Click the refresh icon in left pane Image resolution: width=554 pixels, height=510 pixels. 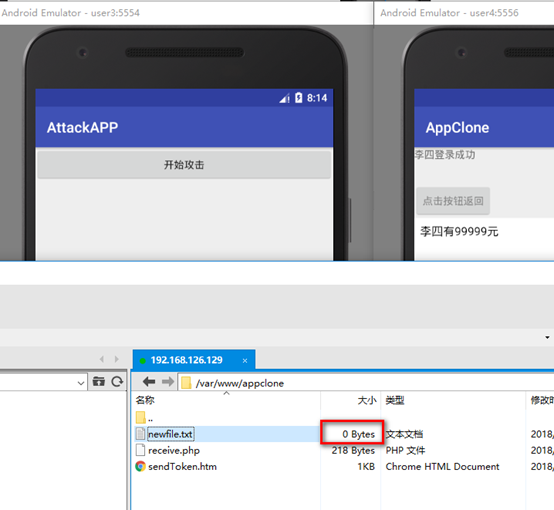pyautogui.click(x=117, y=382)
